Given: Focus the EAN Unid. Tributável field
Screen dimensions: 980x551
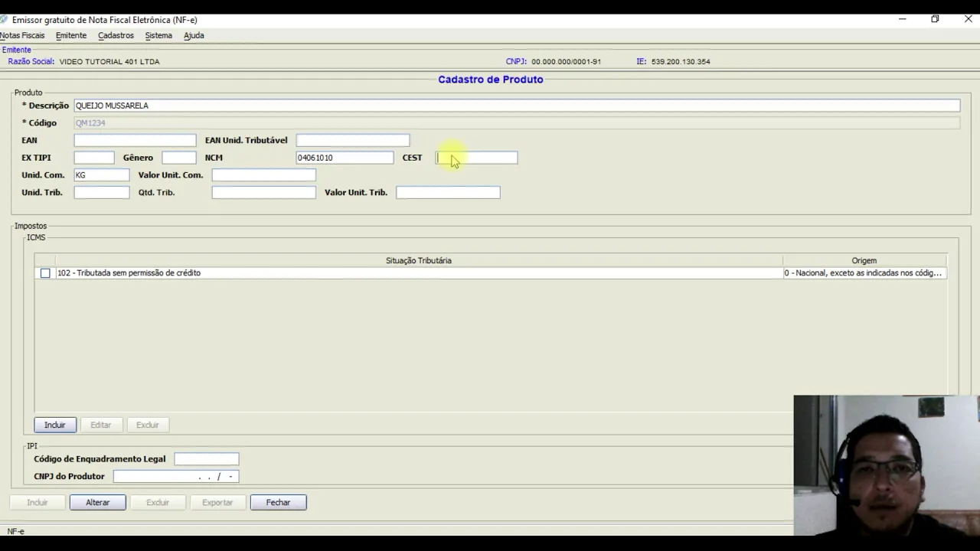Looking at the screenshot, I should point(353,140).
